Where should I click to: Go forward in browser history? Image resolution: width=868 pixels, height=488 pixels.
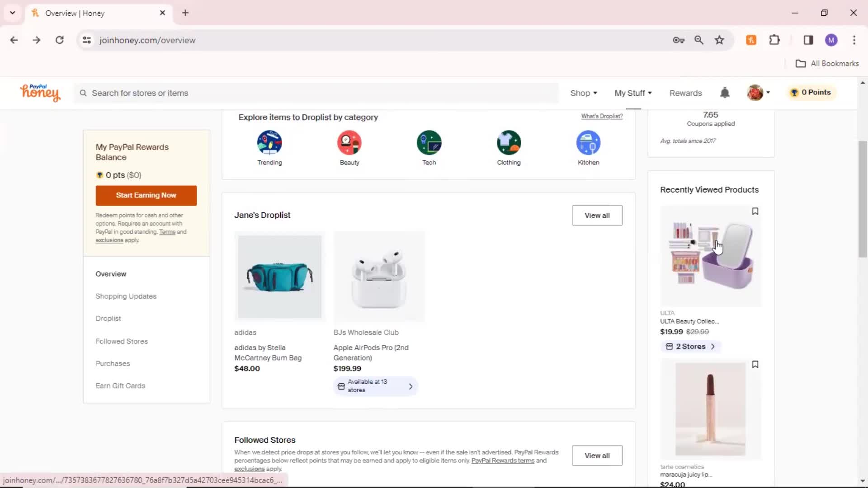pos(37,40)
